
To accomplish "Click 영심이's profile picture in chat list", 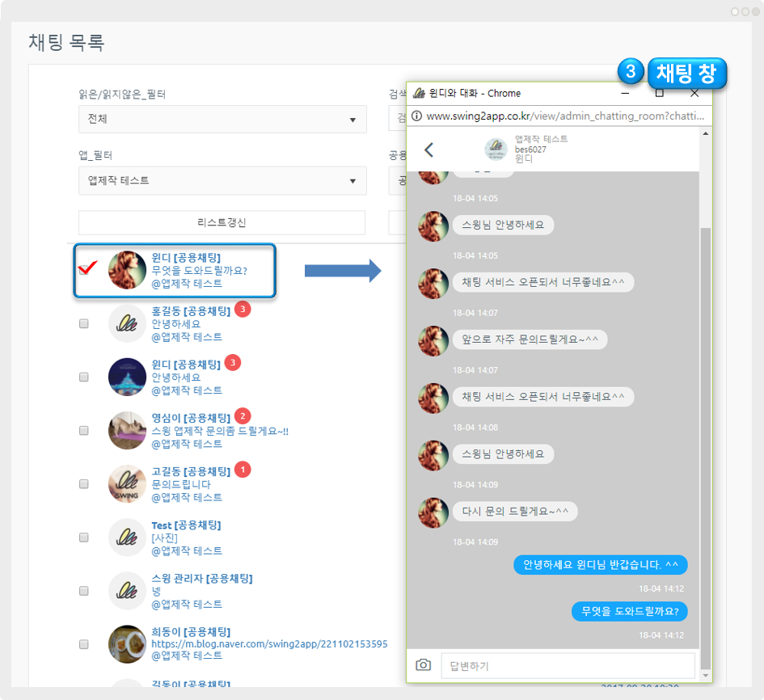I will (127, 431).
